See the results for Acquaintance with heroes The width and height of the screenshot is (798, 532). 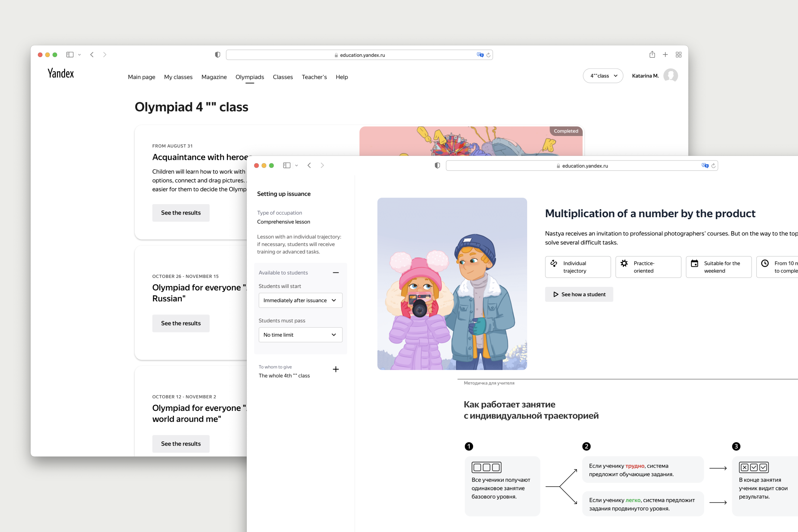(181, 213)
